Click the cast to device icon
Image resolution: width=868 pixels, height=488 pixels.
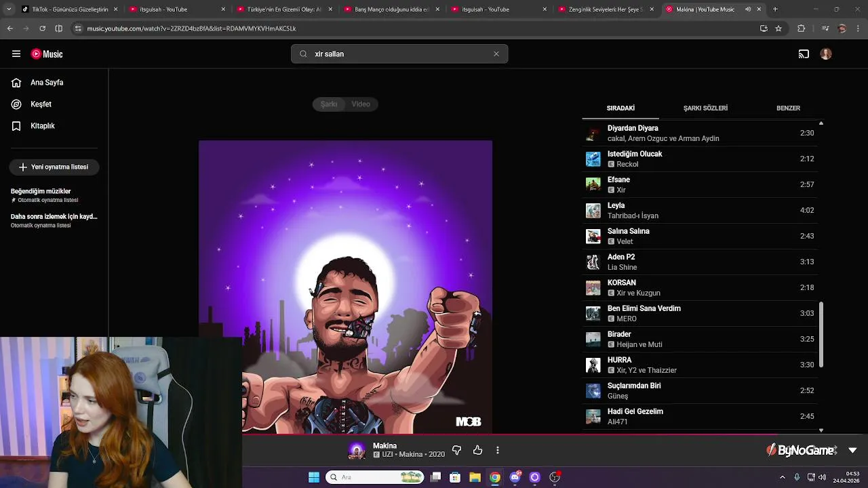coord(804,54)
